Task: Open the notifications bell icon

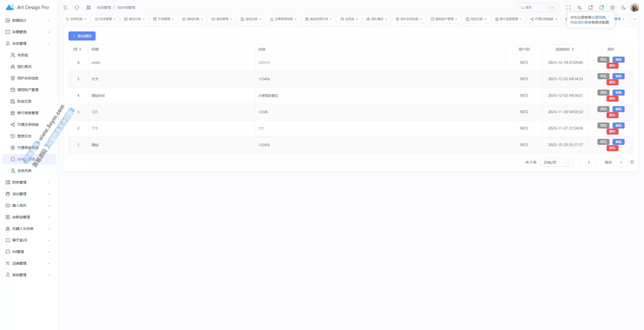Action: point(590,8)
